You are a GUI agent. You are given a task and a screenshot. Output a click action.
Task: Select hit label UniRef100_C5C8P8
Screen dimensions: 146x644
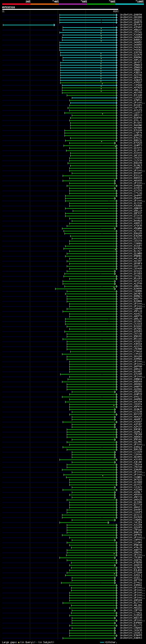[x=131, y=557]
